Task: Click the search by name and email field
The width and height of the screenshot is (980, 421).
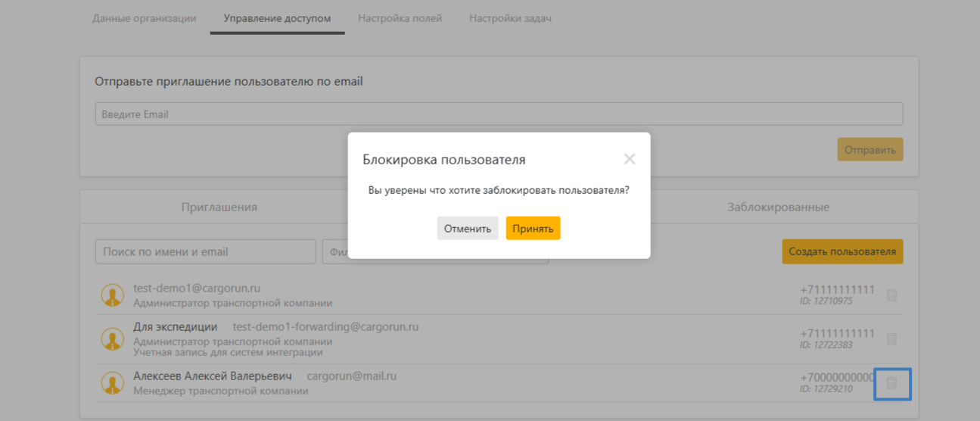Action: 205,251
